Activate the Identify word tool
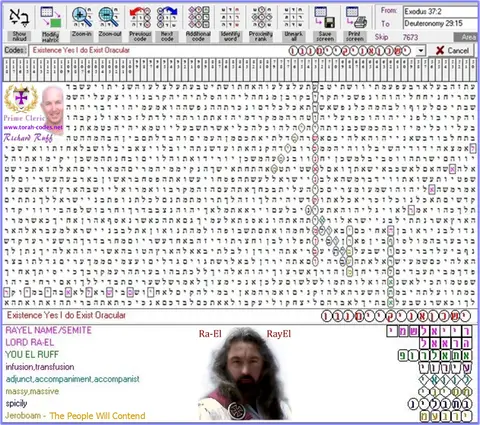The image size is (480, 425). coord(230,18)
